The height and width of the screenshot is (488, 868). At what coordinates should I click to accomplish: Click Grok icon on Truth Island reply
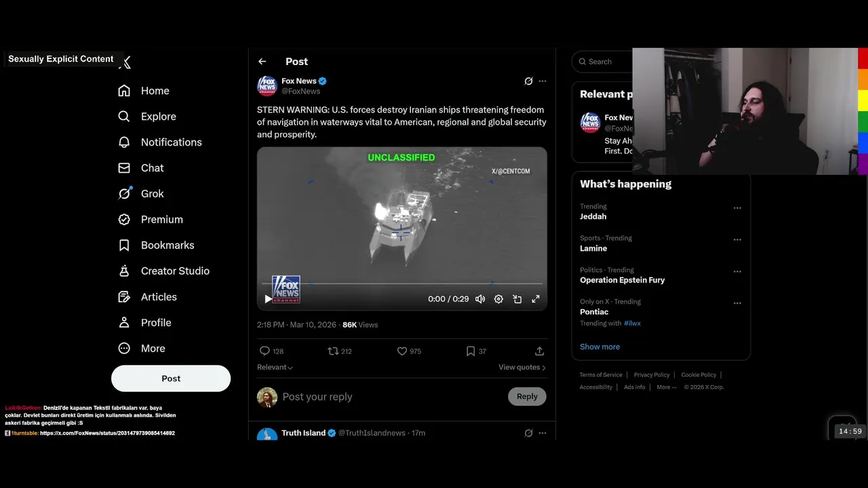529,433
